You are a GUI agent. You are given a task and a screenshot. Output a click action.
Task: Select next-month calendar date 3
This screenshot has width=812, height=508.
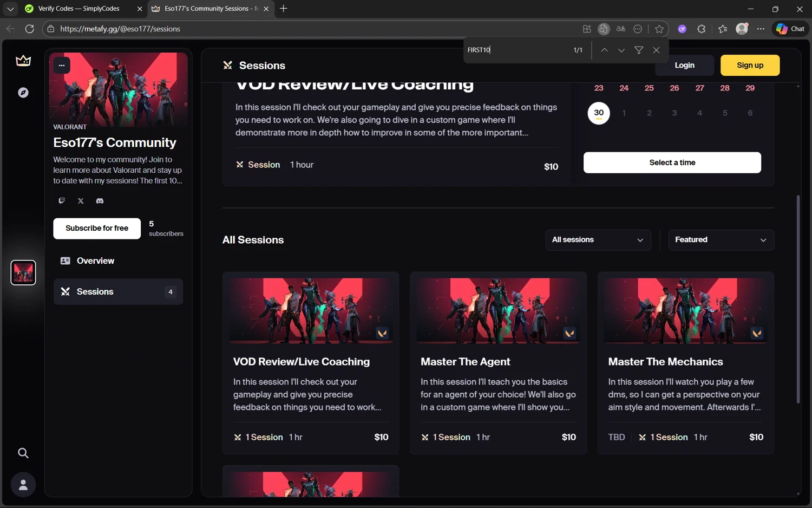[675, 113]
